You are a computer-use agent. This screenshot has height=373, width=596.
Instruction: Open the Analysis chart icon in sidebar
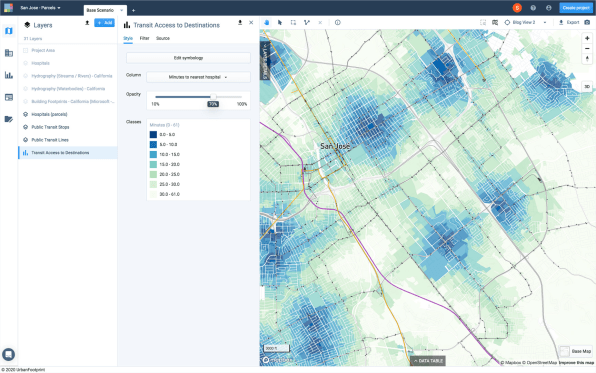click(9, 75)
